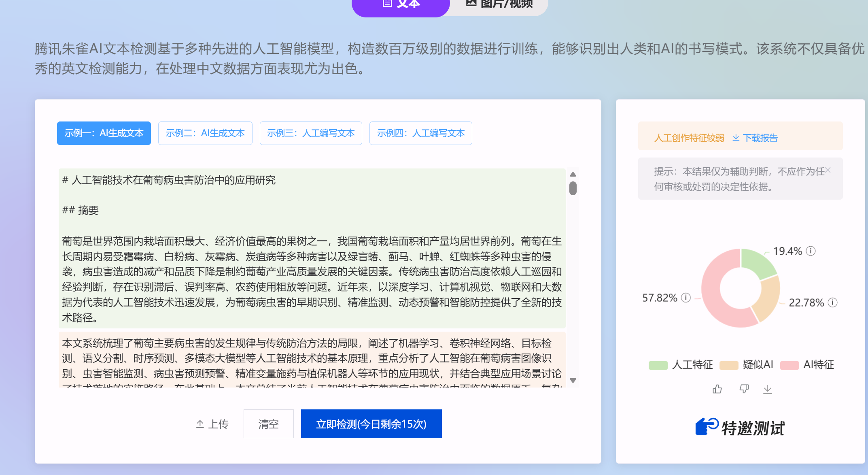This screenshot has height=475, width=868.
Task: Click the 特邀测试 text
Action: (753, 428)
